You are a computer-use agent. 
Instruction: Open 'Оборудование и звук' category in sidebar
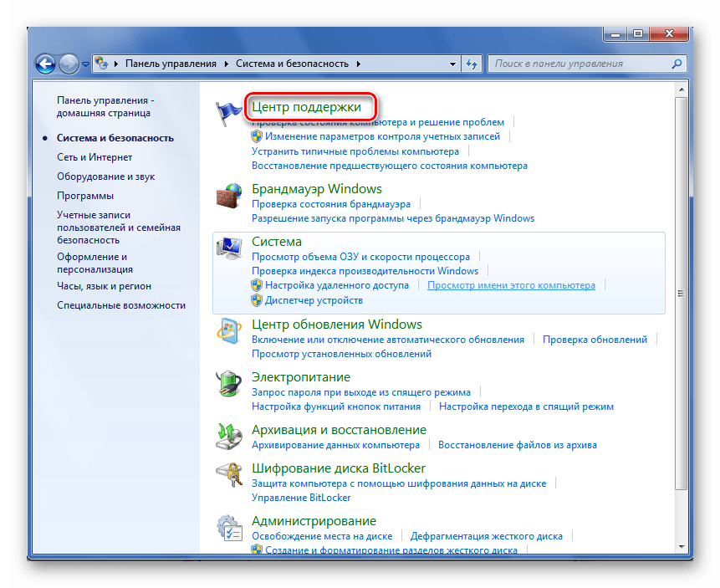tap(105, 176)
